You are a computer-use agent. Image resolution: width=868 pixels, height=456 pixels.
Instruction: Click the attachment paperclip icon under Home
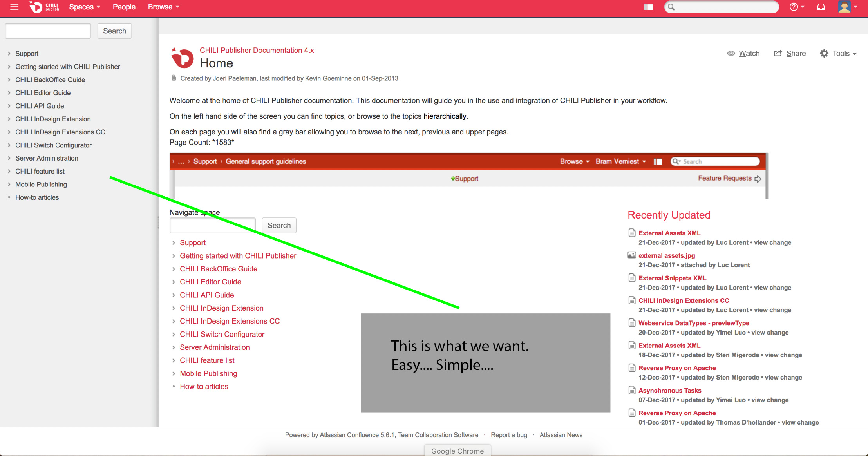(x=174, y=78)
